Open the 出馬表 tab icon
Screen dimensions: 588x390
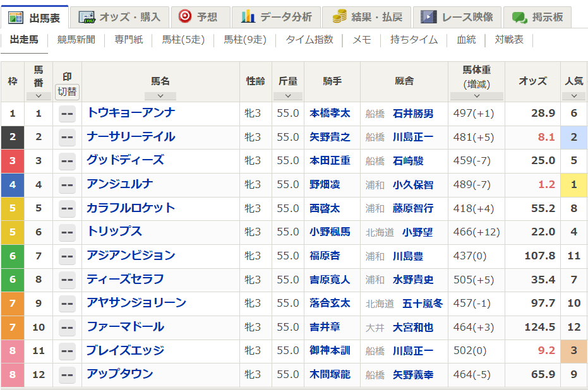tap(15, 18)
